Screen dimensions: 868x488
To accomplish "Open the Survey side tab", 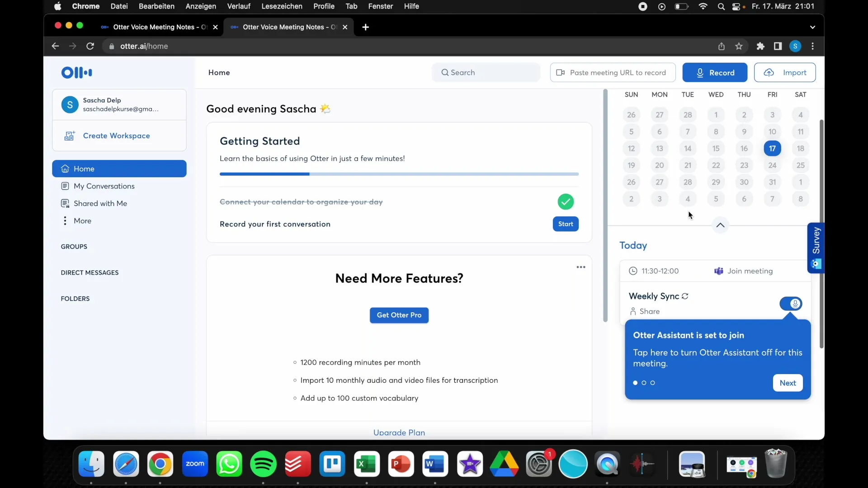I will [x=816, y=248].
